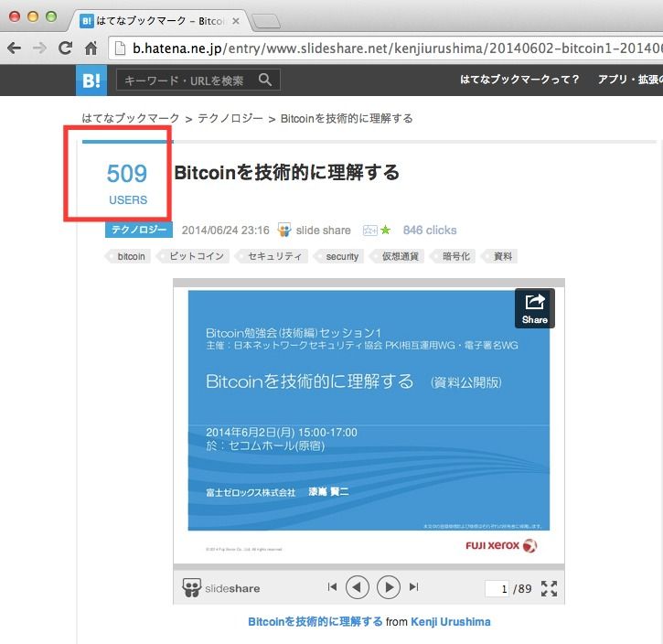
Task: Select the 資料 tag
Action: tap(500, 256)
